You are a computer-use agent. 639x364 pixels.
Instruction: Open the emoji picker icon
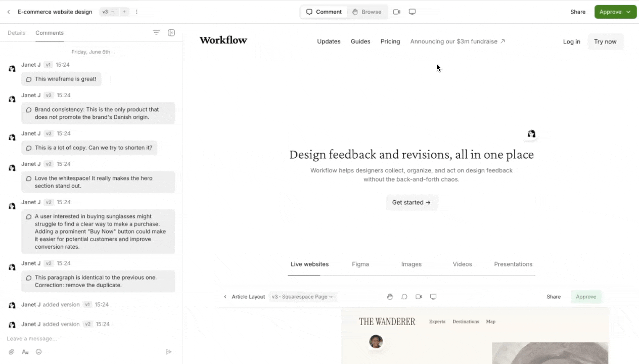click(x=39, y=352)
